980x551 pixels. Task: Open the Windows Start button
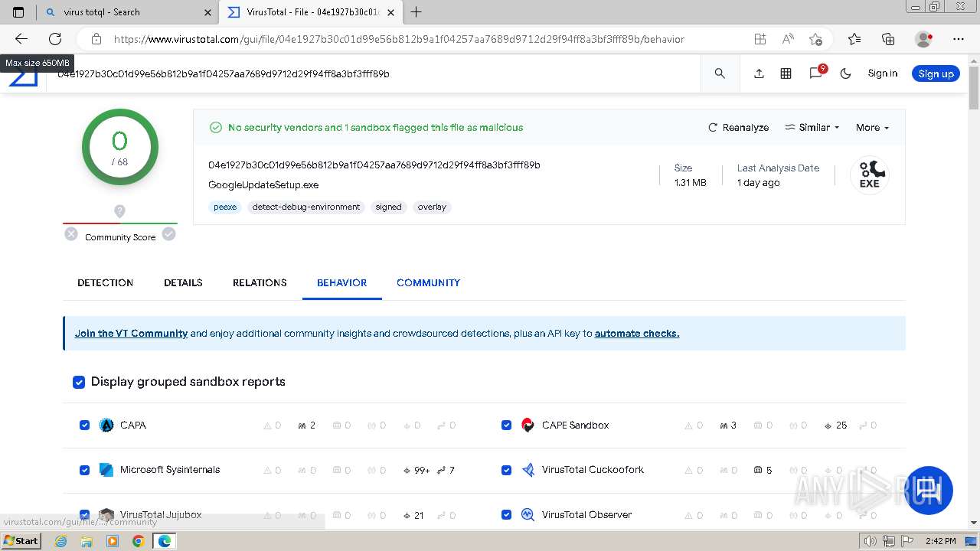point(21,541)
